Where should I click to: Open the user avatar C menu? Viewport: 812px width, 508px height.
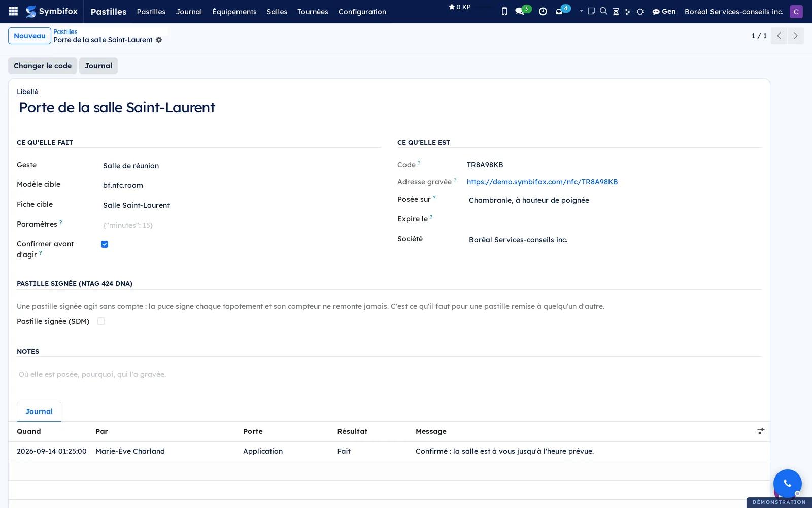[796, 11]
